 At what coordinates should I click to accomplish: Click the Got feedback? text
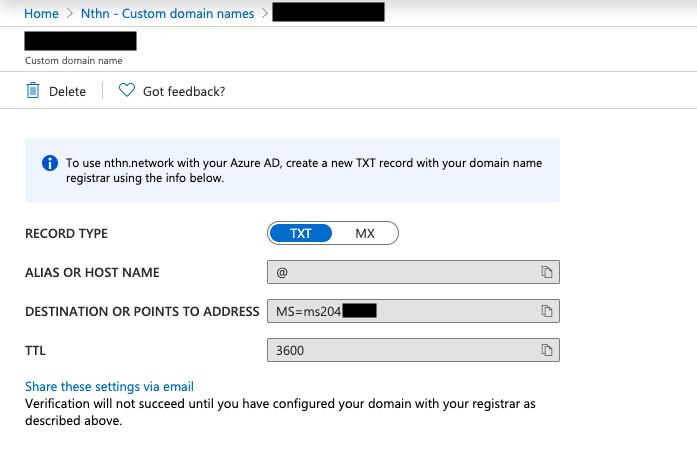pos(184,91)
